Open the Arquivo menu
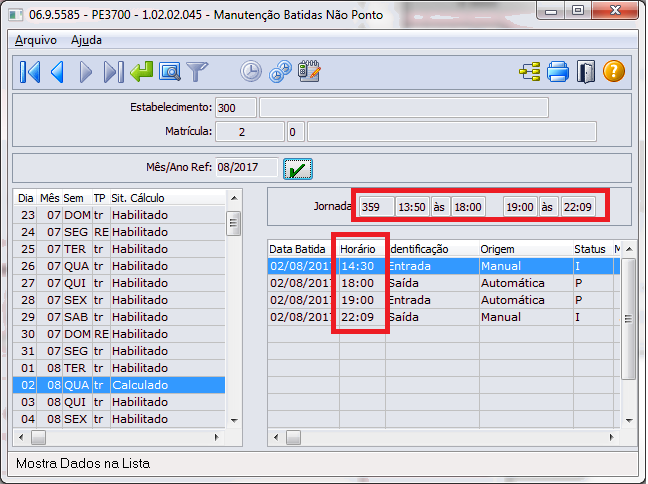 (x=36, y=40)
